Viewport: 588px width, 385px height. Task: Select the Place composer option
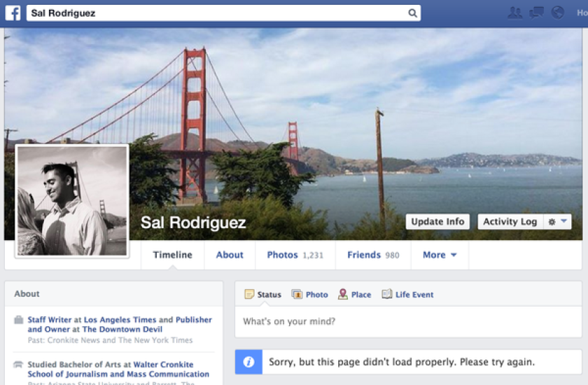(x=354, y=294)
